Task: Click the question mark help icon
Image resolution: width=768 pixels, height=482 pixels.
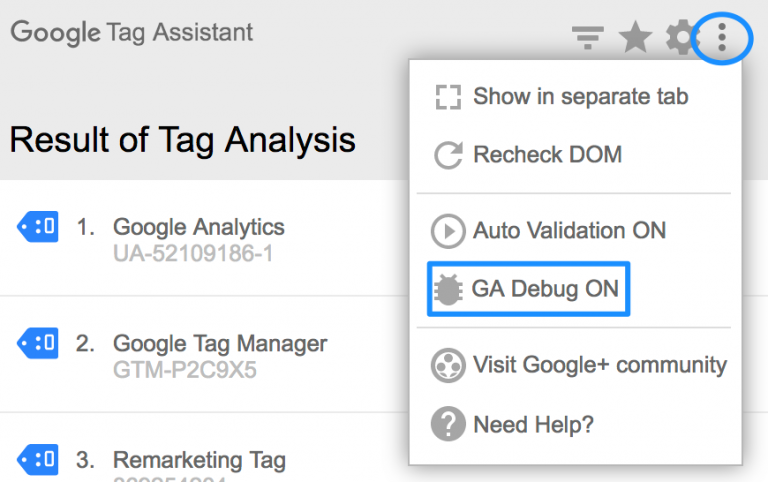Action: [x=448, y=424]
